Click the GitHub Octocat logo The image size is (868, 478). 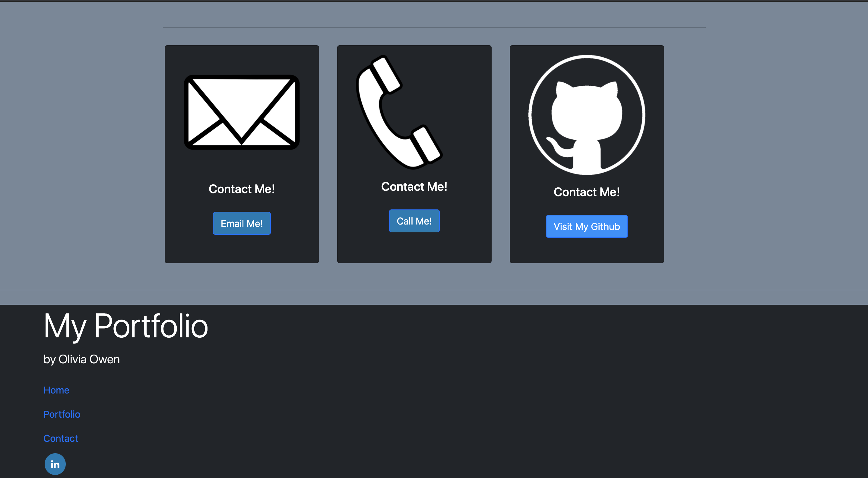pyautogui.click(x=587, y=115)
